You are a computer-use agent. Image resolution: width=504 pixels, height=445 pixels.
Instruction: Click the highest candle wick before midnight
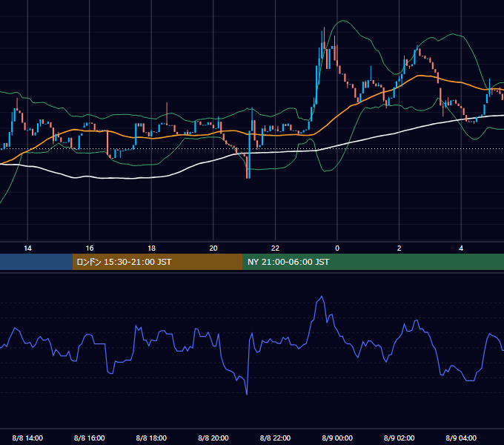pyautogui.click(x=325, y=28)
